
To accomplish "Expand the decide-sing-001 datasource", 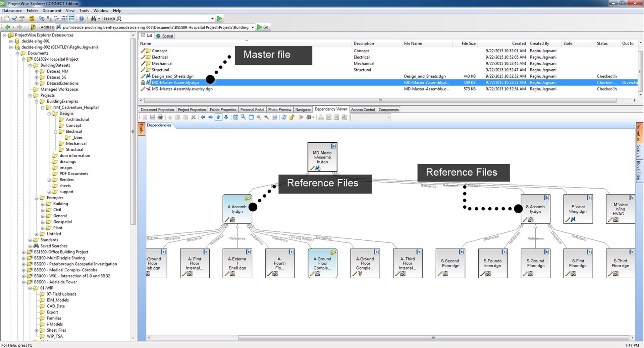I will tap(11, 41).
